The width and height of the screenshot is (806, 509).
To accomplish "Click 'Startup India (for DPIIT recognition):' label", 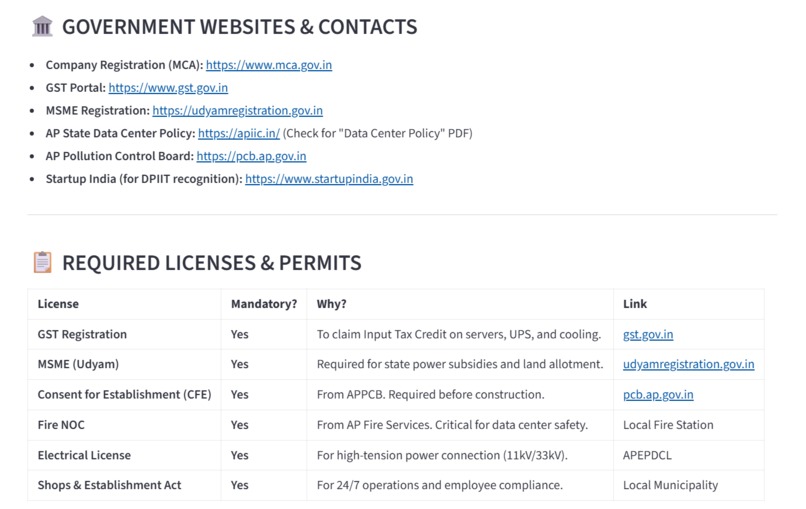I will click(144, 179).
